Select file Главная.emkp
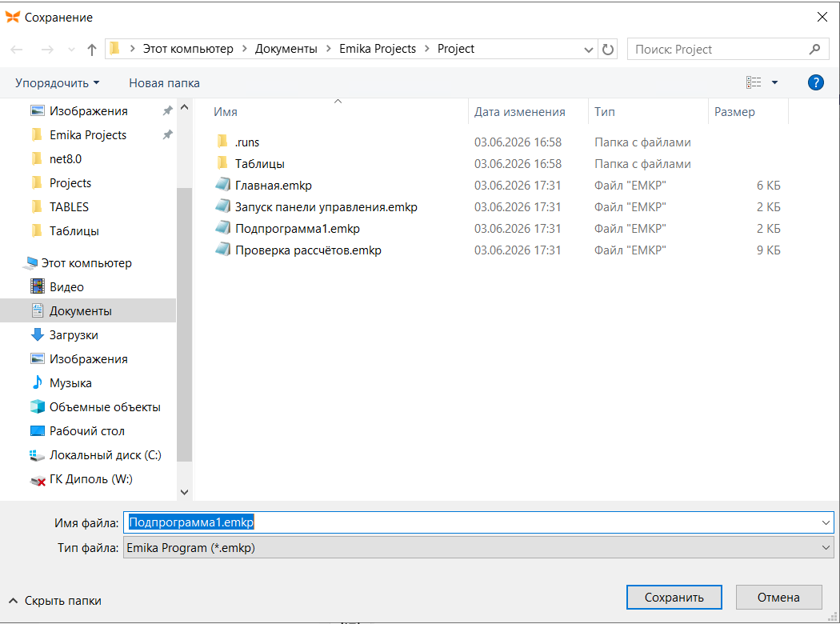The width and height of the screenshot is (840, 624). pyautogui.click(x=274, y=186)
